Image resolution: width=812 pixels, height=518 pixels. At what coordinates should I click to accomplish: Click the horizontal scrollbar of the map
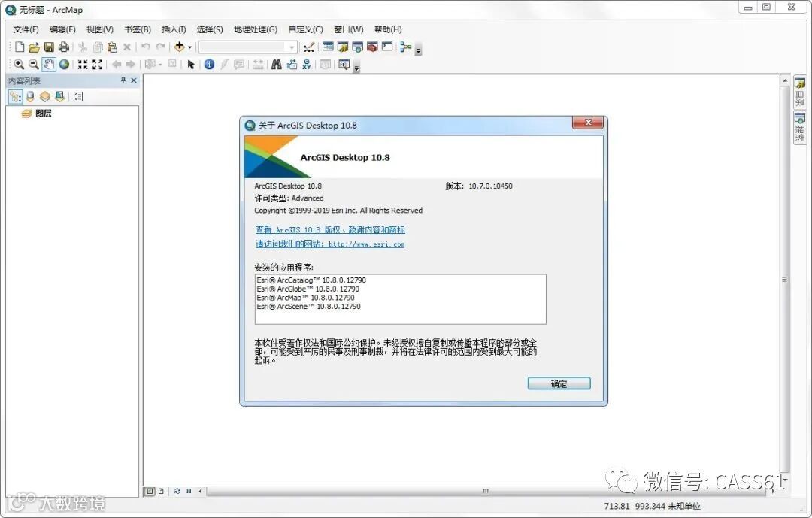click(486, 491)
